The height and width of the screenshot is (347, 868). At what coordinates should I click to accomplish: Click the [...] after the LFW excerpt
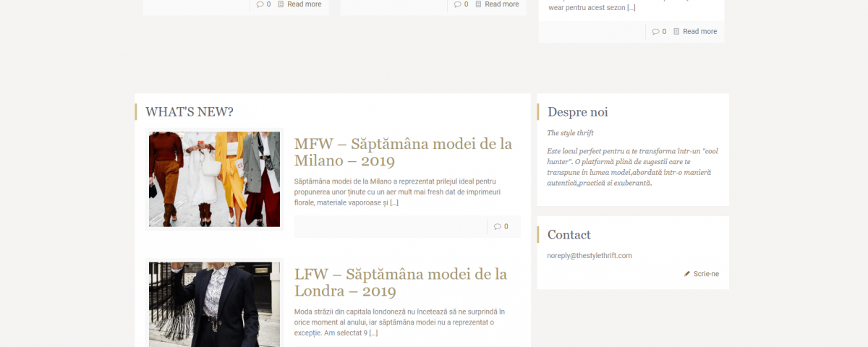(373, 333)
